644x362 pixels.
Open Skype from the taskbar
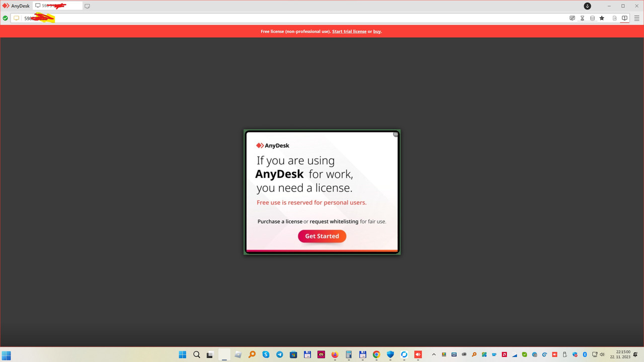coord(266,354)
